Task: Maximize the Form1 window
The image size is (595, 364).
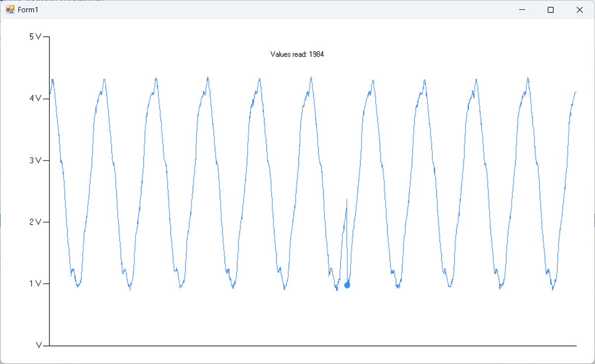Action: tap(551, 10)
